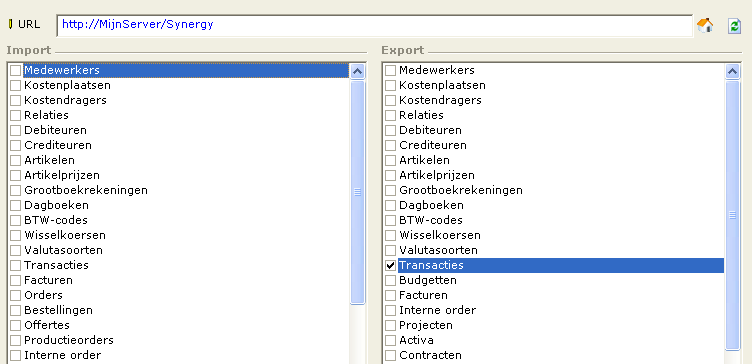Screen dimensions: 752x364
Task: Select Debiteuren in the Import list
Action: (55, 130)
